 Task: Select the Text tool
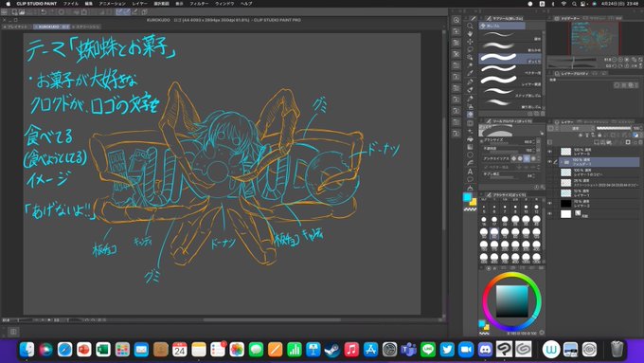tap(470, 172)
